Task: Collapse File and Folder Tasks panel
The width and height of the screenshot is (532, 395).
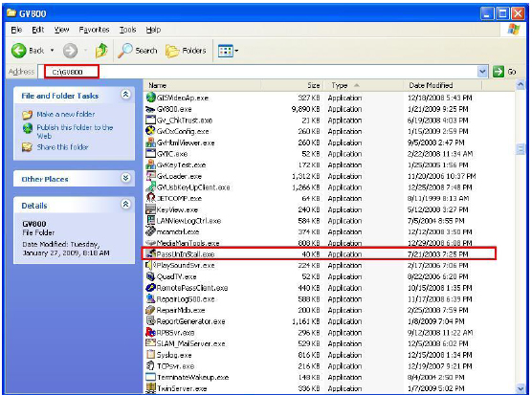Action: click(x=125, y=95)
